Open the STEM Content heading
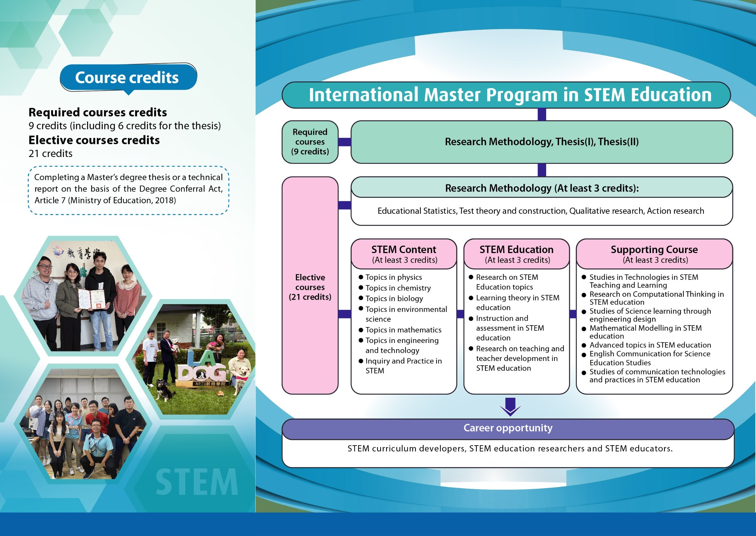 (403, 254)
